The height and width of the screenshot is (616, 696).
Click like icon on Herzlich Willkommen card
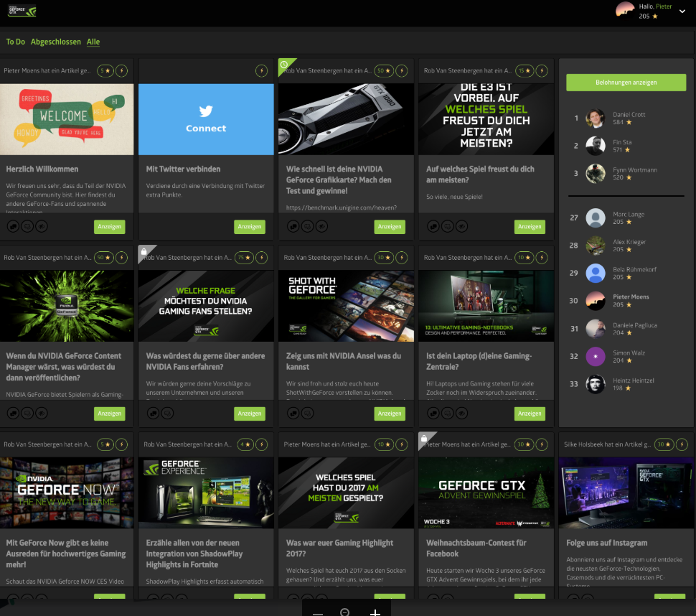13,226
